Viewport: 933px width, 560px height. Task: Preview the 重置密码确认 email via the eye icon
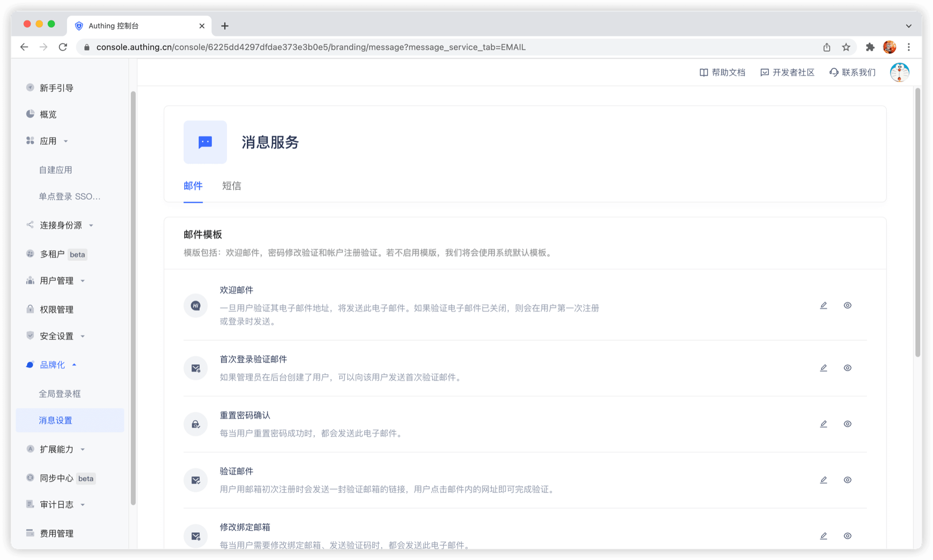pyautogui.click(x=847, y=424)
